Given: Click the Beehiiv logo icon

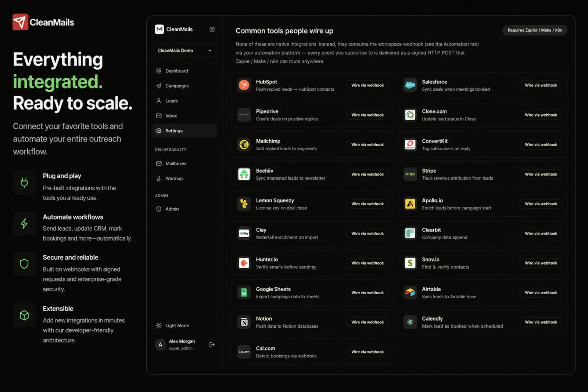Looking at the screenshot, I should [x=244, y=174].
